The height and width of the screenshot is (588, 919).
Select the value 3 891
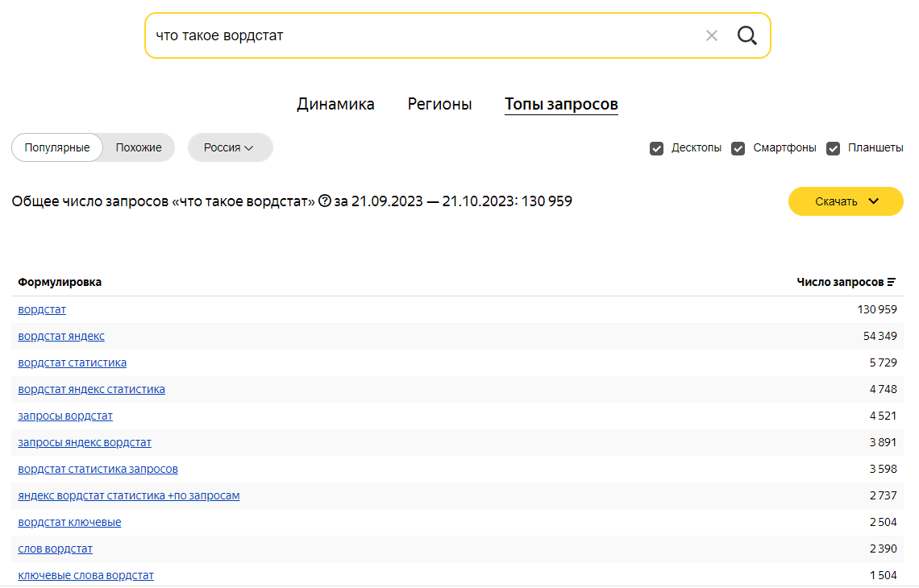tap(884, 443)
